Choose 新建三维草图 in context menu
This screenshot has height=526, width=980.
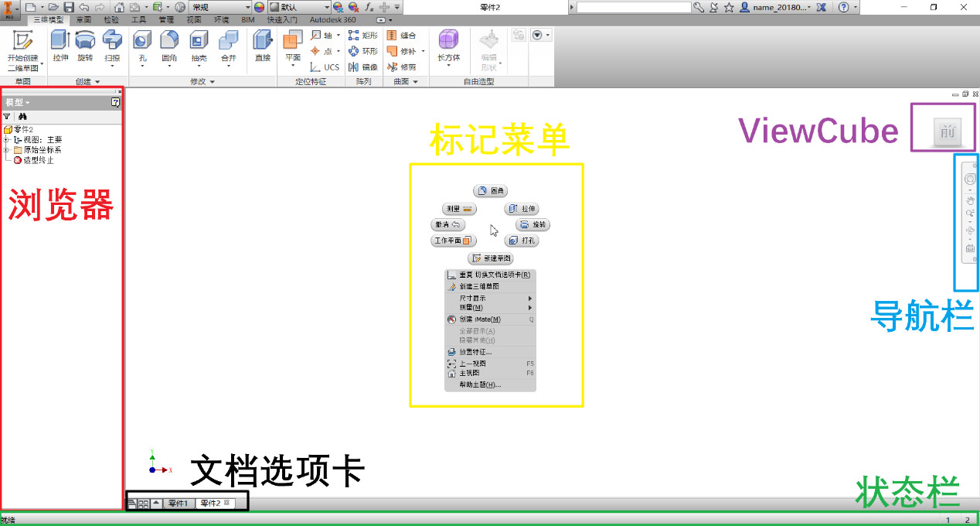tap(490, 286)
